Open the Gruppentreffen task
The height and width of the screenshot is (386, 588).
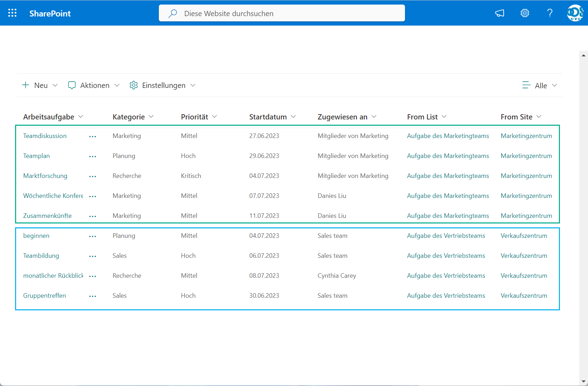[x=45, y=296]
